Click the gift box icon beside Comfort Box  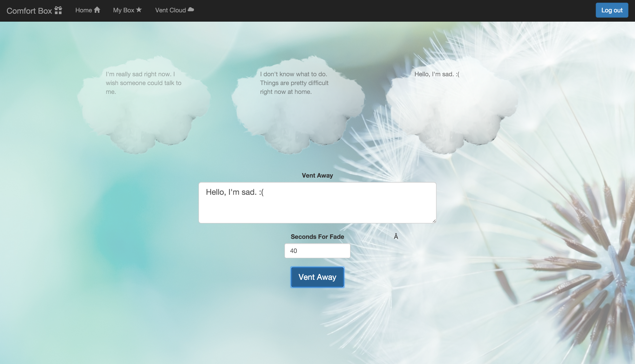[x=58, y=10]
